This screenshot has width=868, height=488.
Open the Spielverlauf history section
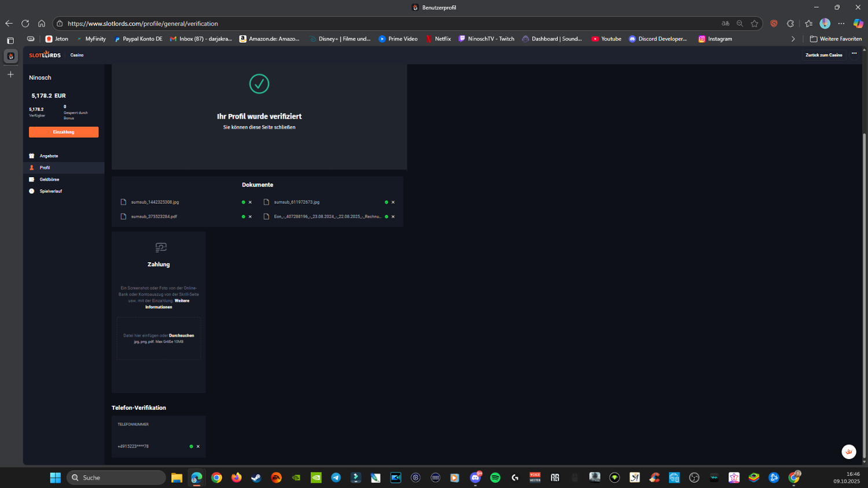tap(50, 191)
